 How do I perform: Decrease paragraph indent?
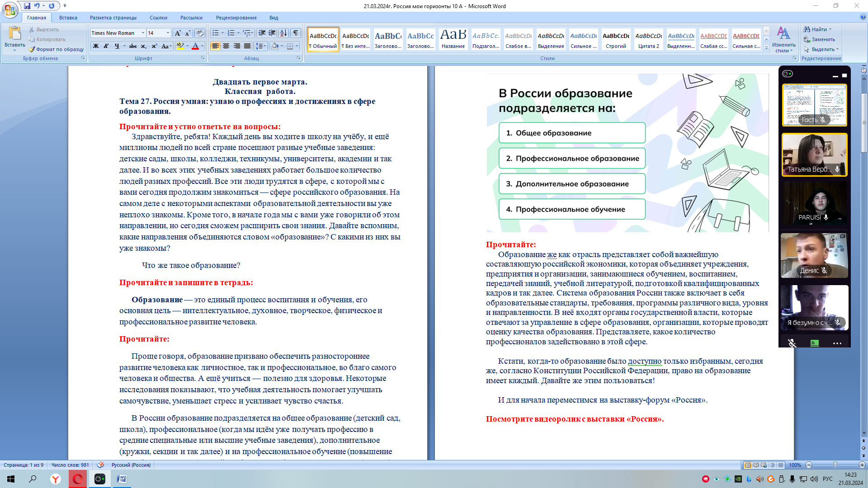pyautogui.click(x=262, y=33)
